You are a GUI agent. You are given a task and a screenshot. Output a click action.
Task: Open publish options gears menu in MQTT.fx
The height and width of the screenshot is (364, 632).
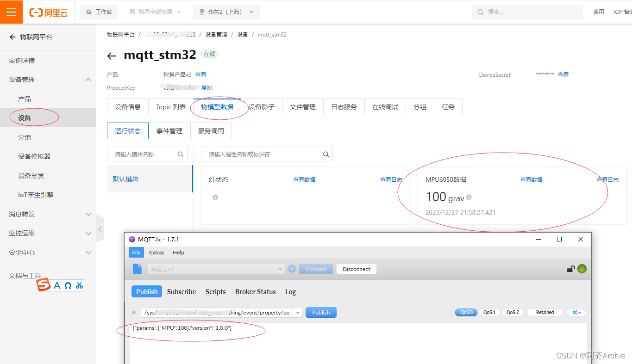click(x=576, y=313)
